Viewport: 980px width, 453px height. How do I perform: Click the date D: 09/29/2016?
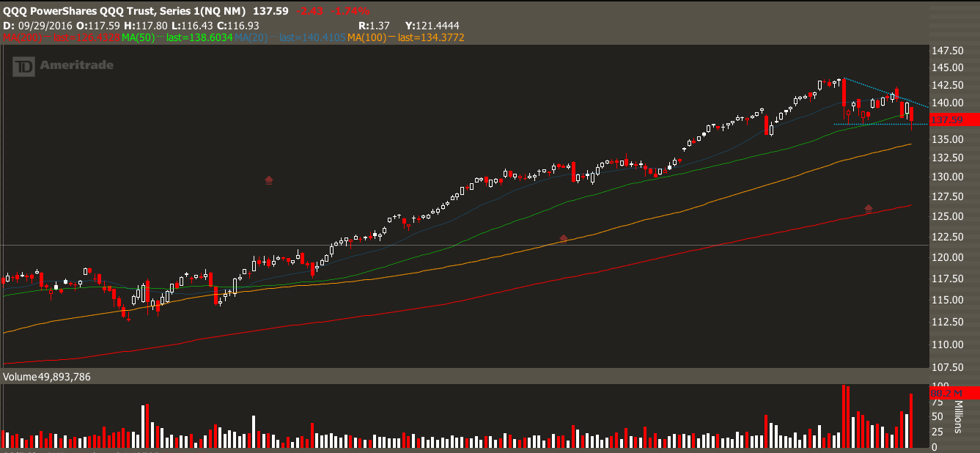tap(37, 25)
